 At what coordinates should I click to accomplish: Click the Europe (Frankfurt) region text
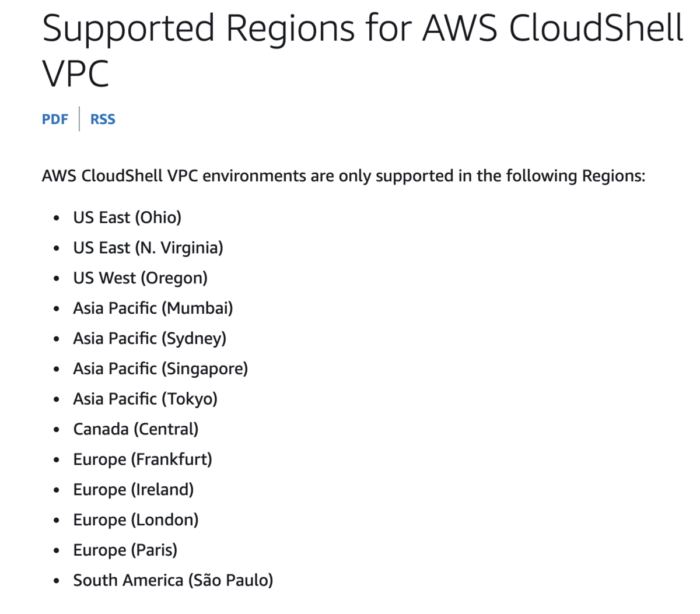(x=142, y=459)
